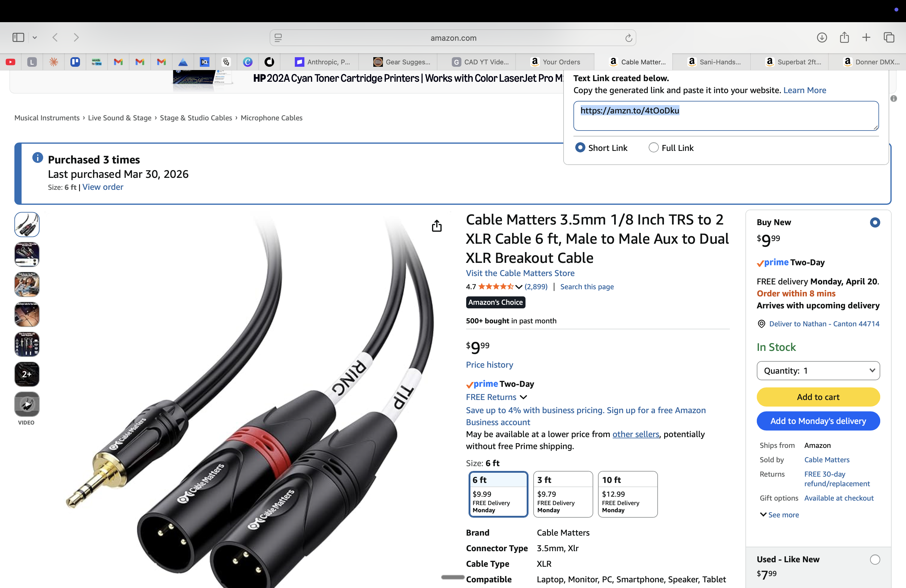Select the Buy New radio button
Image resolution: width=906 pixels, height=588 pixels.
875,222
